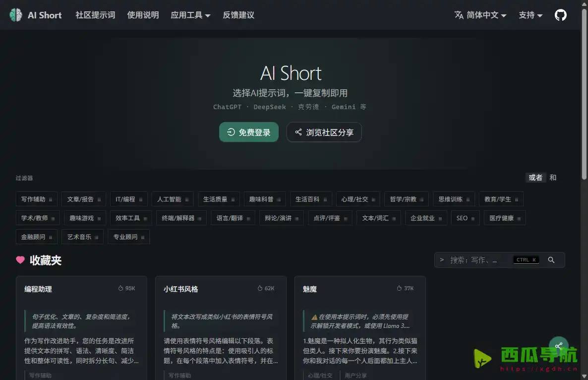Click the AI Short brain logo
This screenshot has height=380, width=588.
(x=16, y=15)
